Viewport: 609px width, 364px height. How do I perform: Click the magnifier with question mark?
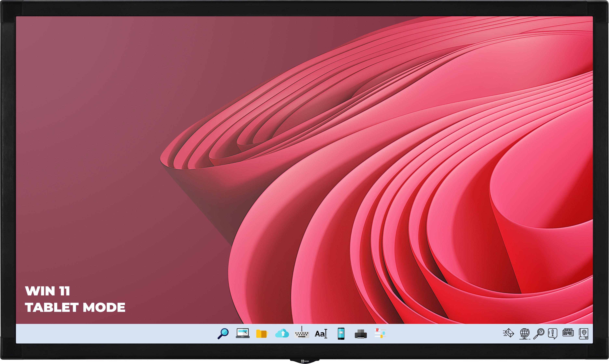click(x=539, y=334)
